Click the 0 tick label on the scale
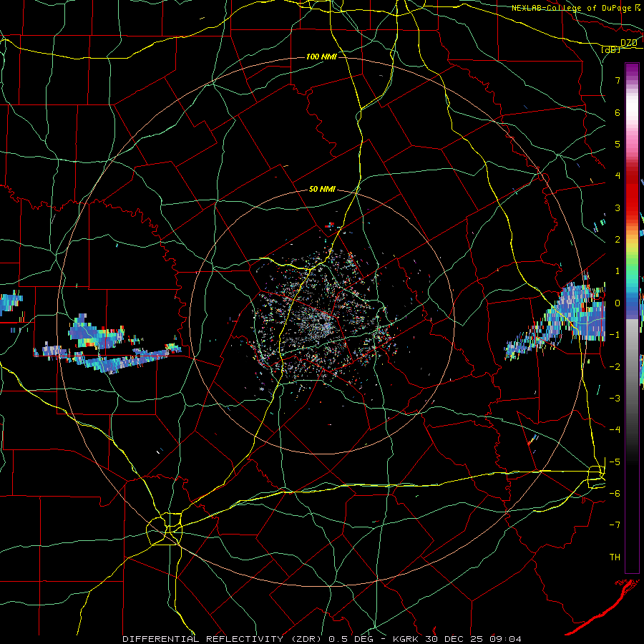This screenshot has height=644, width=644. coord(618,303)
